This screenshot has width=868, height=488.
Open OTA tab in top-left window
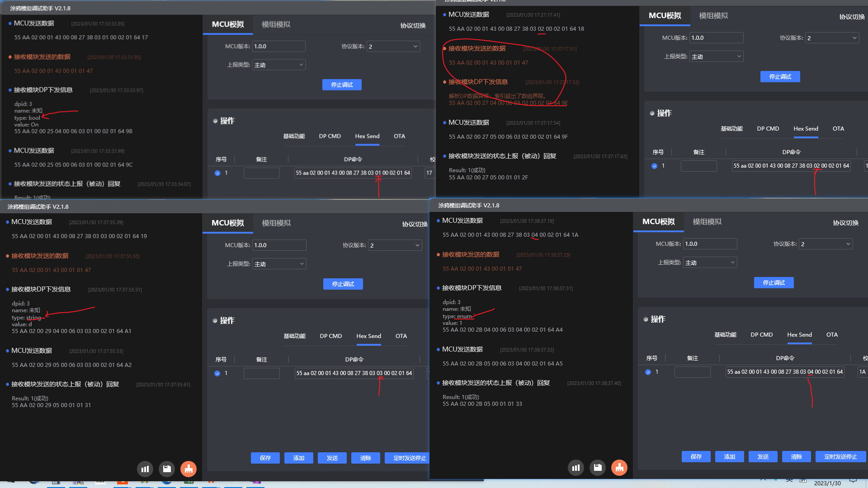click(399, 136)
